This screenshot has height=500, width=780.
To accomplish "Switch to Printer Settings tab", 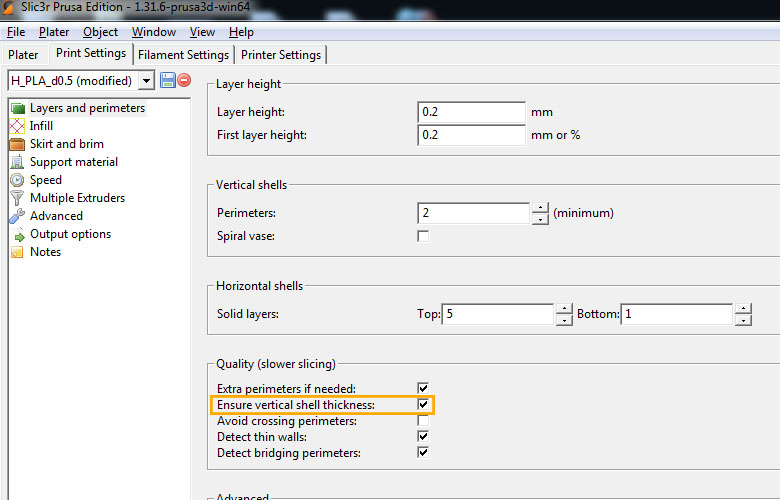I will (x=281, y=55).
